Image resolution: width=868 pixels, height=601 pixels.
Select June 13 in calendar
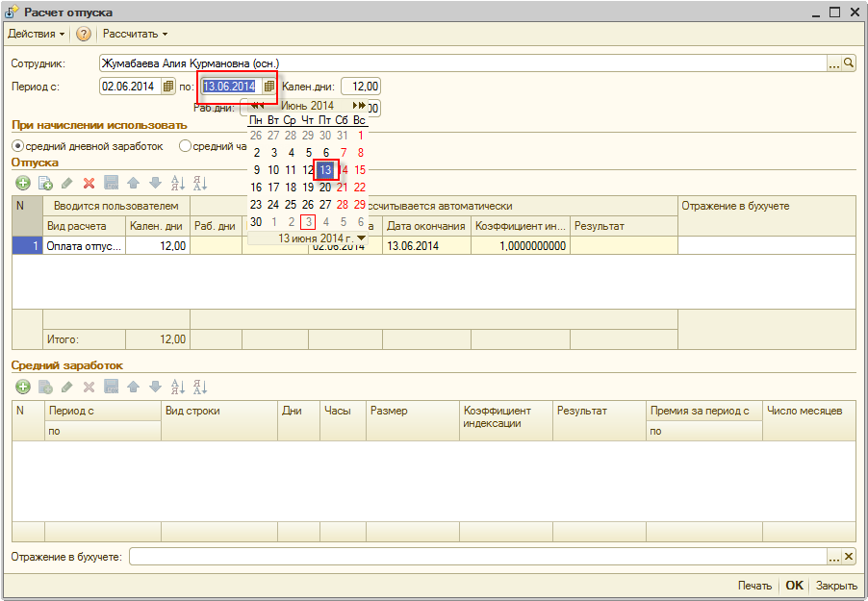(x=325, y=170)
